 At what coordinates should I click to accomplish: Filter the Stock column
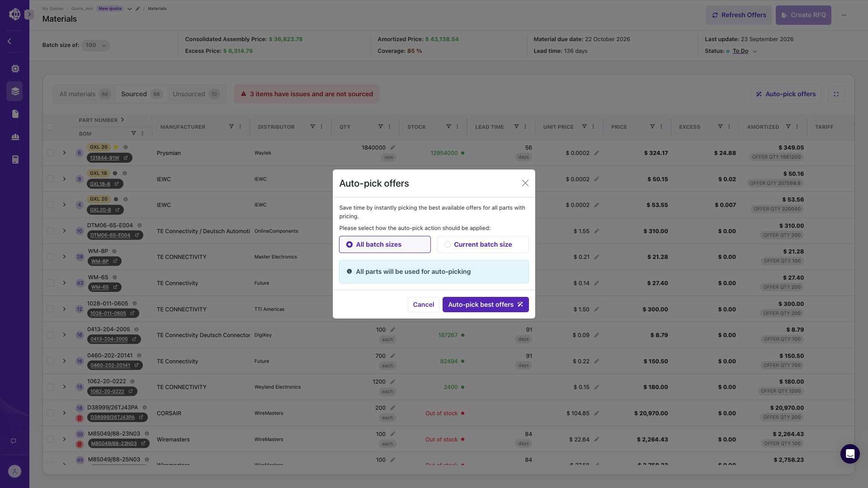point(448,127)
